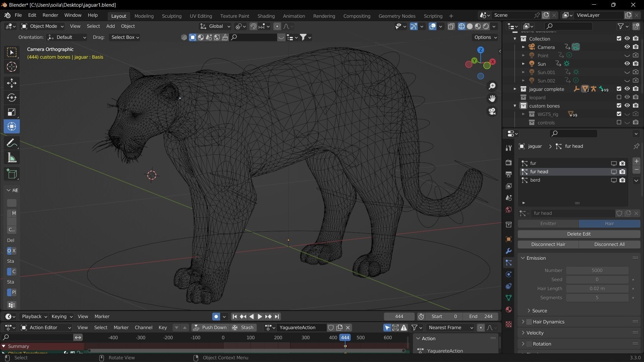Select the Measure tool
The image size is (644, 362).
(12, 158)
